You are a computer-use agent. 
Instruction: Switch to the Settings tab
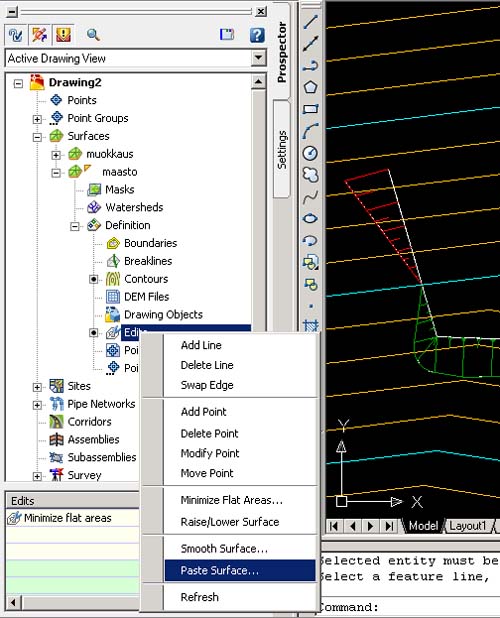(282, 149)
